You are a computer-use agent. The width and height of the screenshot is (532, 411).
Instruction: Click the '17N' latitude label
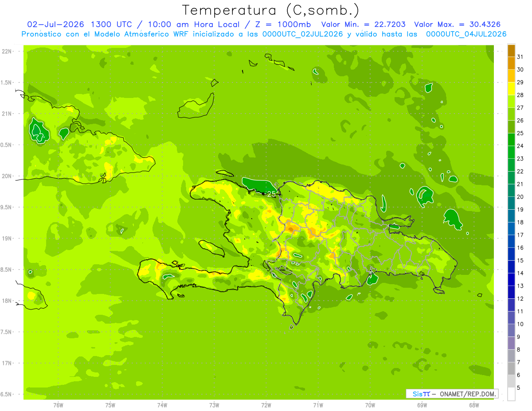tap(7, 363)
